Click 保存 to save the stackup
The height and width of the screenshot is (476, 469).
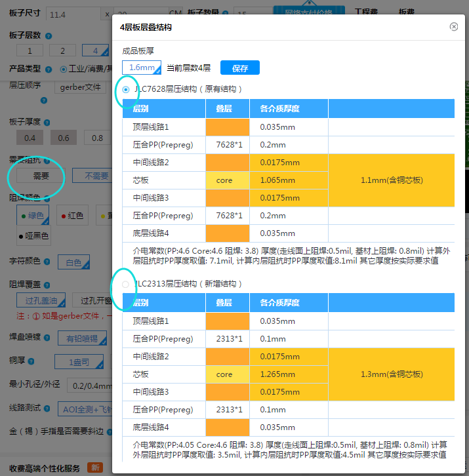click(x=239, y=68)
